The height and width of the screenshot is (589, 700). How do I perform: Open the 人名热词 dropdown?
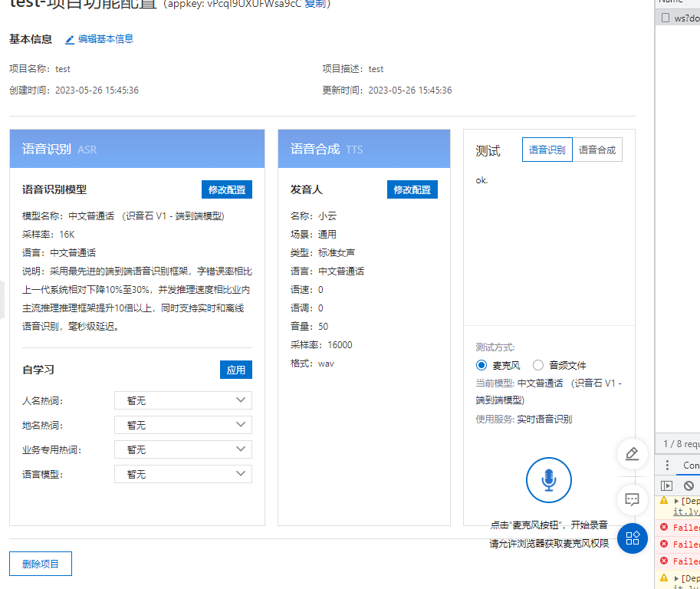point(182,400)
